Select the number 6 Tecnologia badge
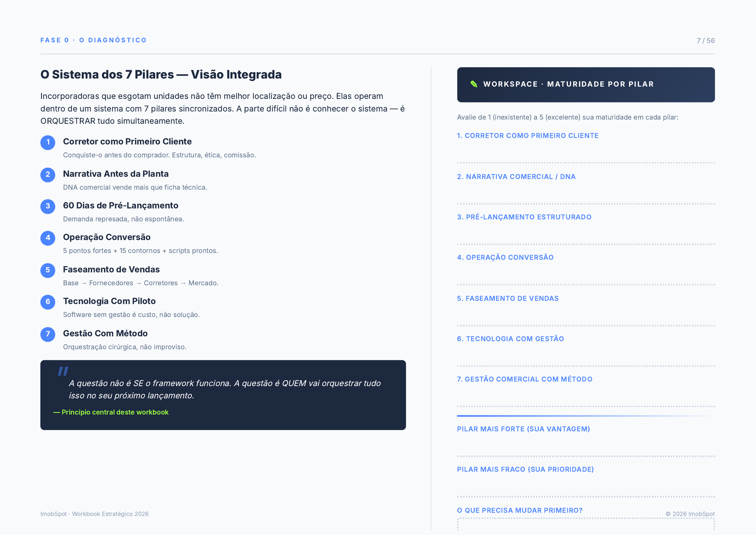 click(48, 302)
